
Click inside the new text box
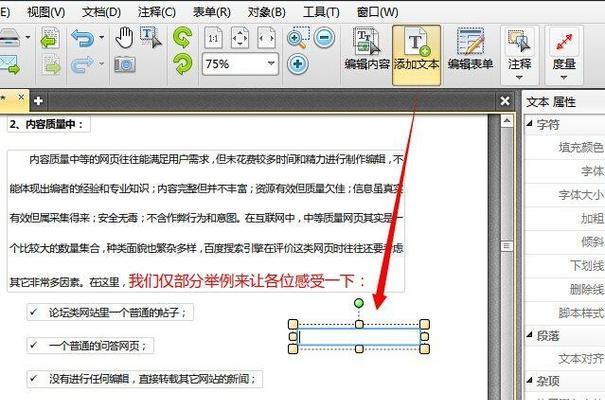(359, 337)
